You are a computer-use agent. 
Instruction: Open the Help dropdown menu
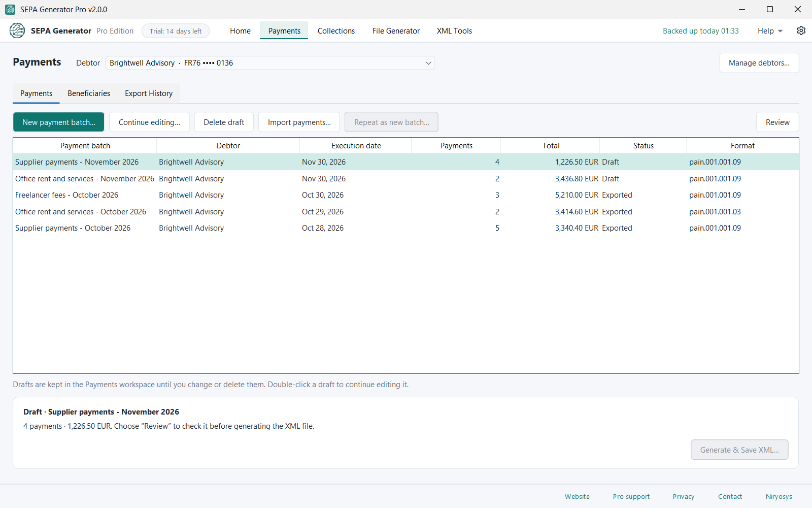770,31
